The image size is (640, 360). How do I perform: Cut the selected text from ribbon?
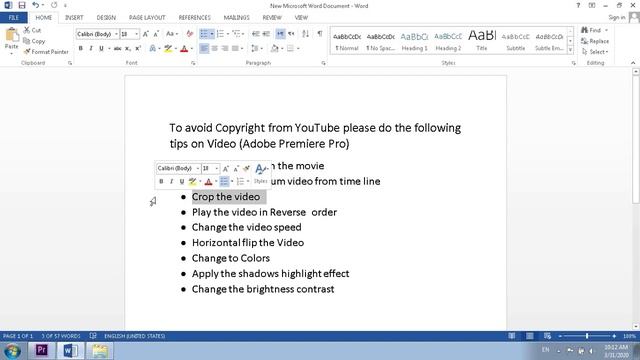[x=32, y=30]
